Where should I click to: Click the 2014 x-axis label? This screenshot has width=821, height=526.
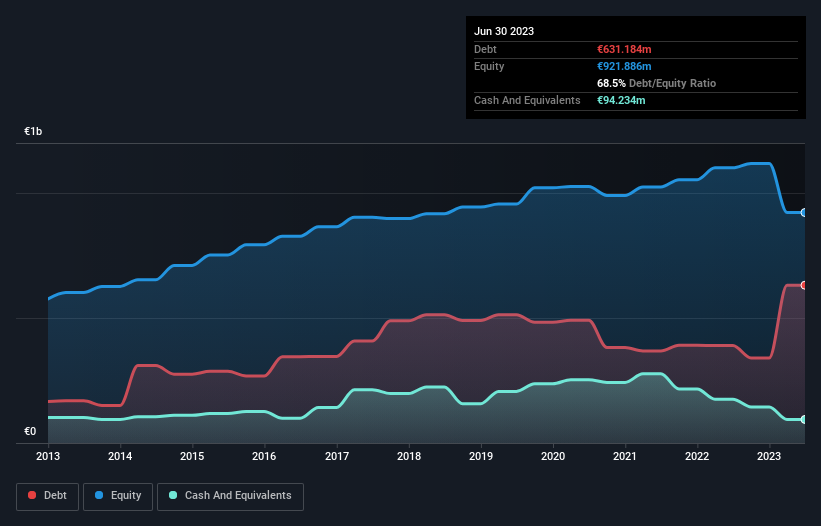pos(120,456)
